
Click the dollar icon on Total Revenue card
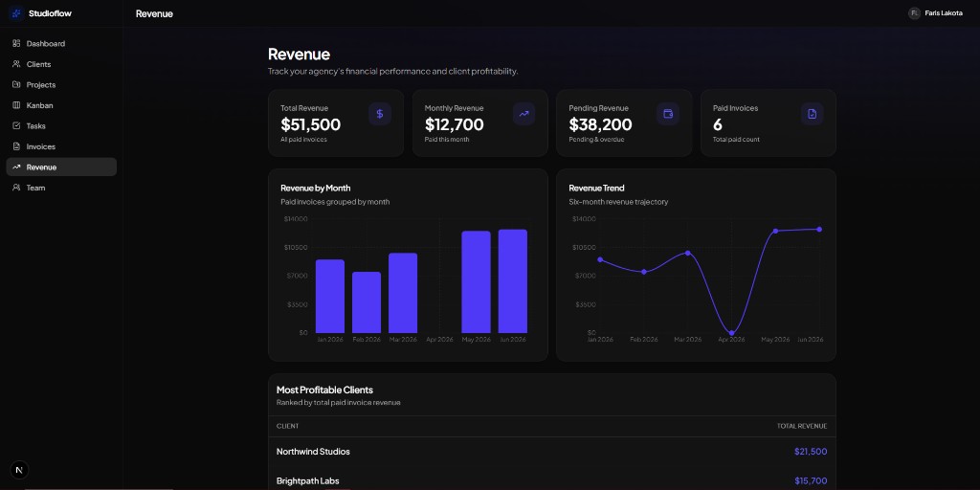pos(379,114)
